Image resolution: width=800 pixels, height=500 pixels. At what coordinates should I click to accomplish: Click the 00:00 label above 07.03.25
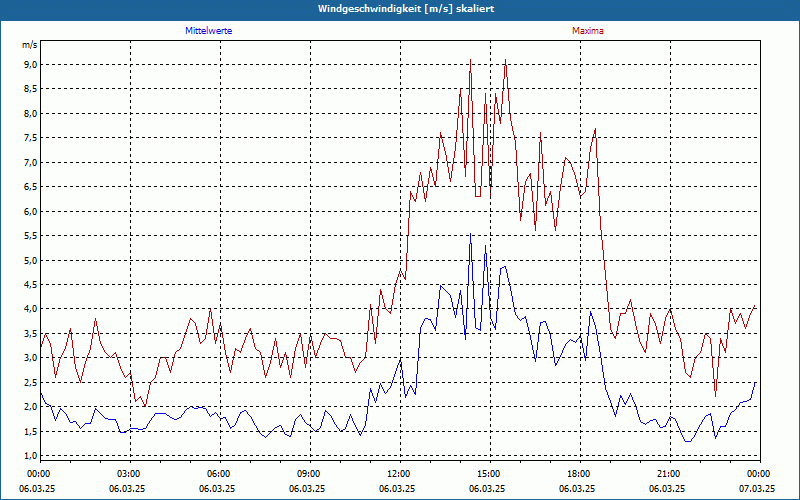(x=760, y=474)
